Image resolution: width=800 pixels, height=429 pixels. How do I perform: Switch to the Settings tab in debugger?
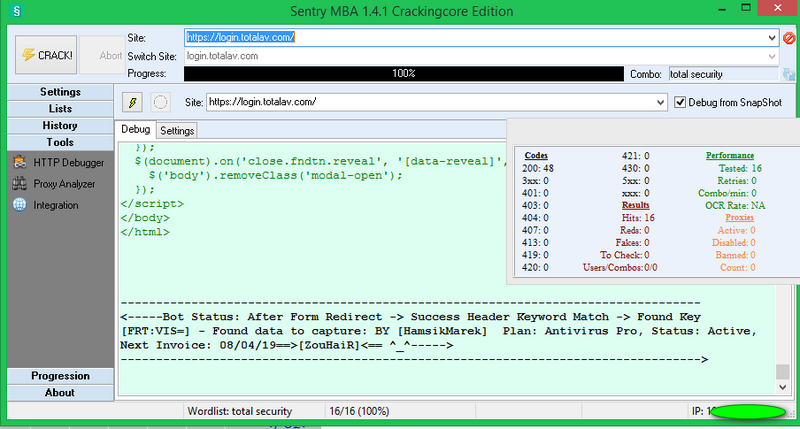click(x=177, y=131)
